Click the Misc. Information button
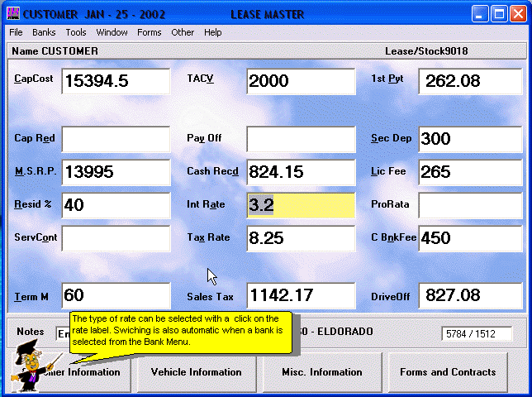The width and height of the screenshot is (532, 397). point(322,372)
